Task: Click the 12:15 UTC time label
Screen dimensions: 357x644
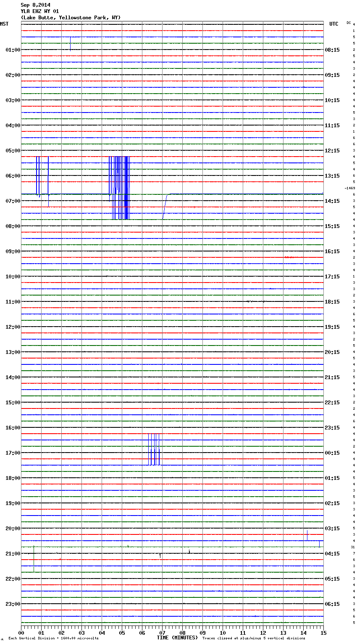Action: [332, 151]
